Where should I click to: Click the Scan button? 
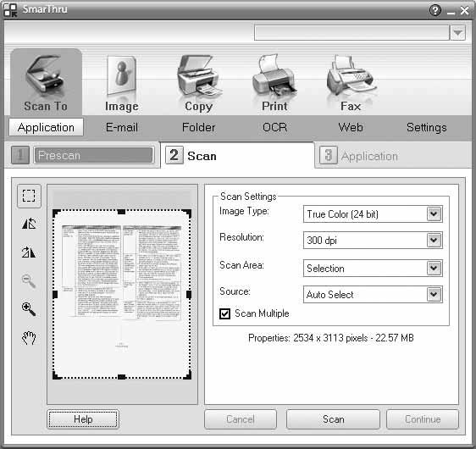(333, 419)
